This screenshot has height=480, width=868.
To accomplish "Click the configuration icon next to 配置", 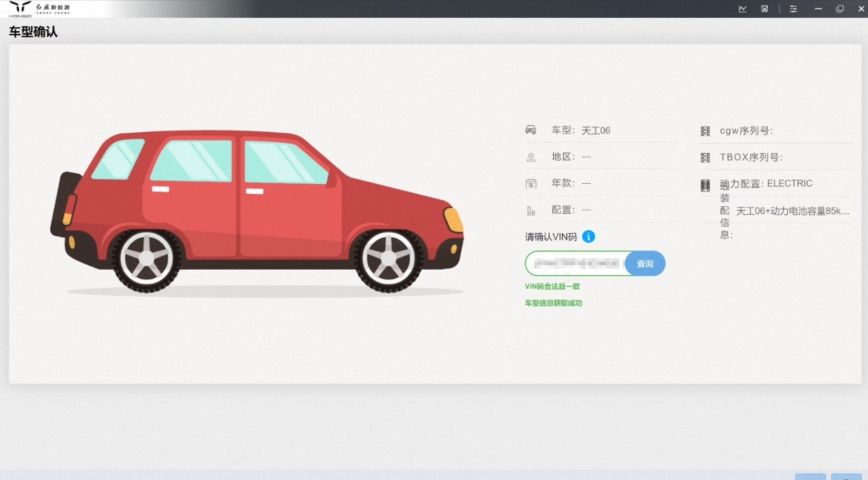I will (x=531, y=210).
